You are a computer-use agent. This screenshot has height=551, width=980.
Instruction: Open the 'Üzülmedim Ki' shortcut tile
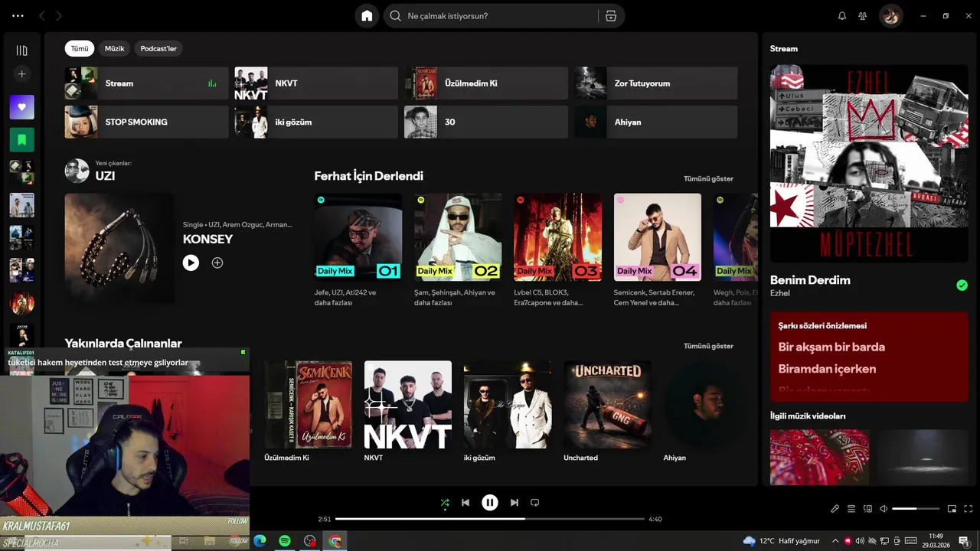click(486, 83)
